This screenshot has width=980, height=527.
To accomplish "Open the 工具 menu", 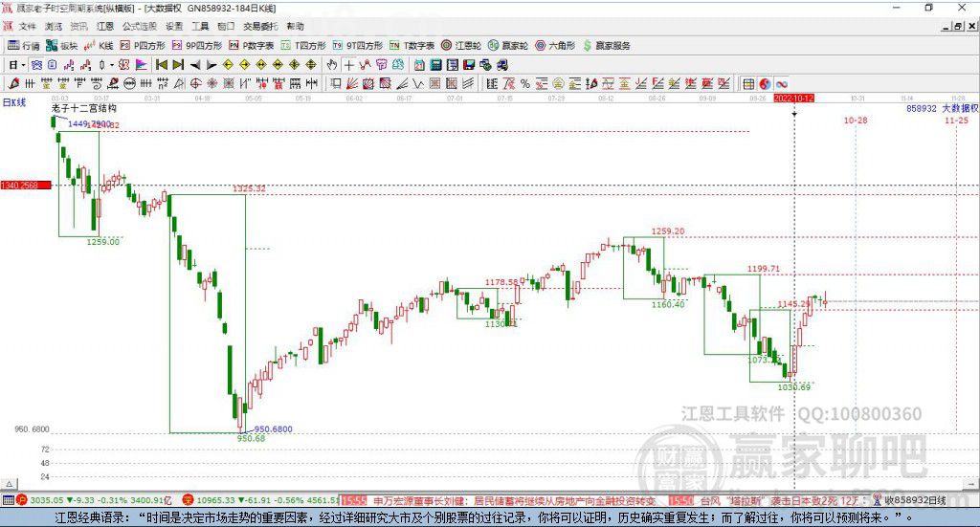I will tap(200, 26).
